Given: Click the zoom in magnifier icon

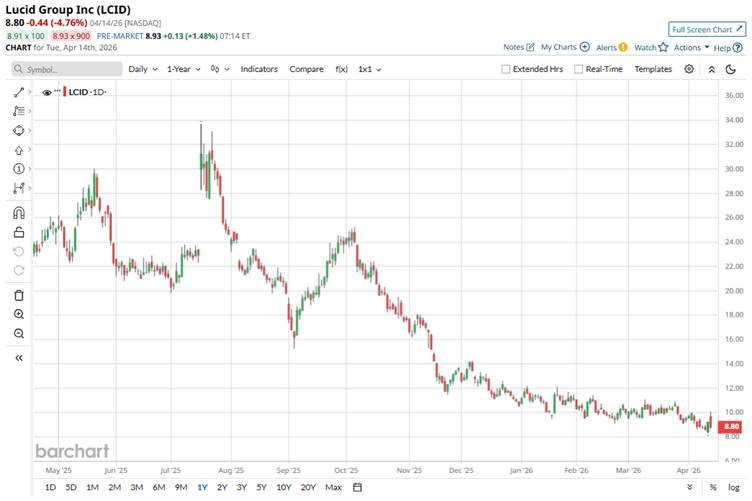Looking at the screenshot, I should pyautogui.click(x=19, y=314).
